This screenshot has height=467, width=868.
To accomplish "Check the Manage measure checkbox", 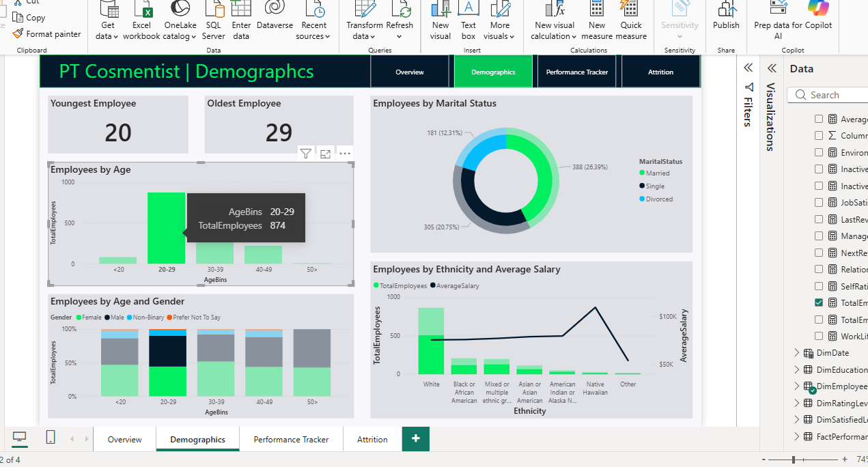I will [819, 236].
